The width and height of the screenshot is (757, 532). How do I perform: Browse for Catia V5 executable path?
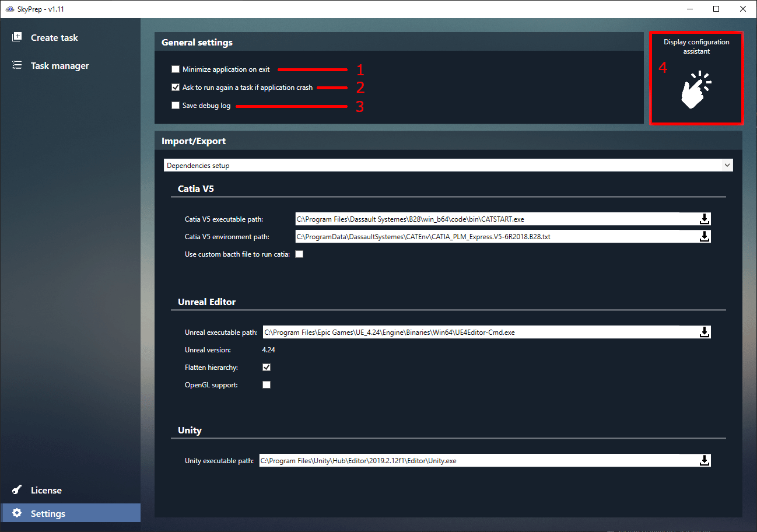click(705, 219)
